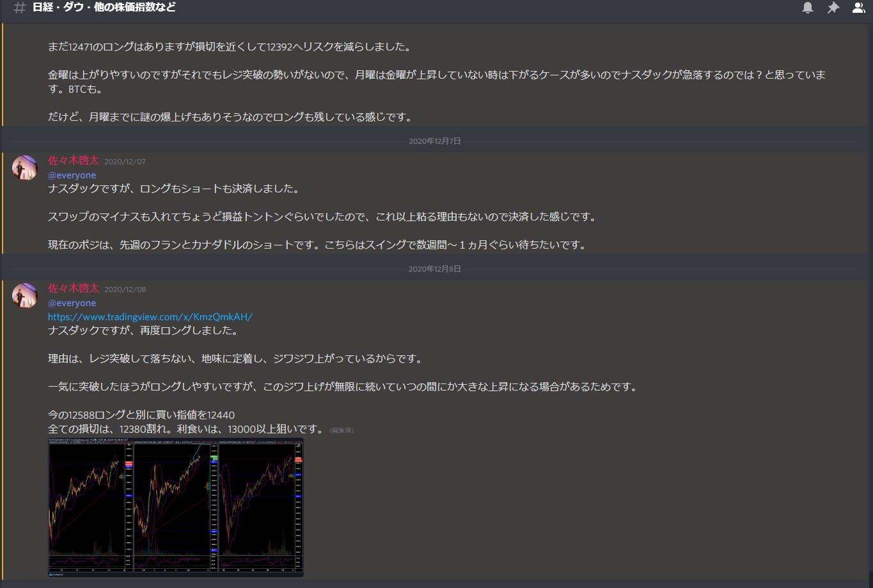Select the @everyone mention in the 12/07 message
The image size is (873, 588).
(72, 175)
